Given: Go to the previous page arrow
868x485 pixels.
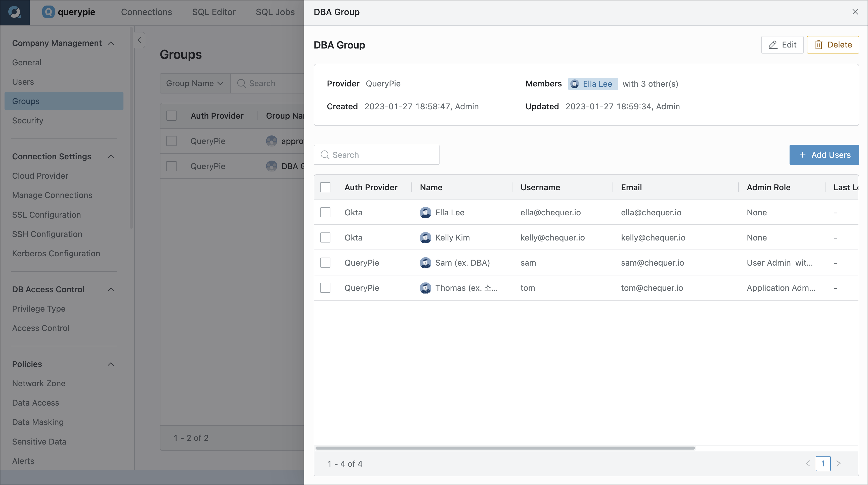Looking at the screenshot, I should (x=808, y=464).
